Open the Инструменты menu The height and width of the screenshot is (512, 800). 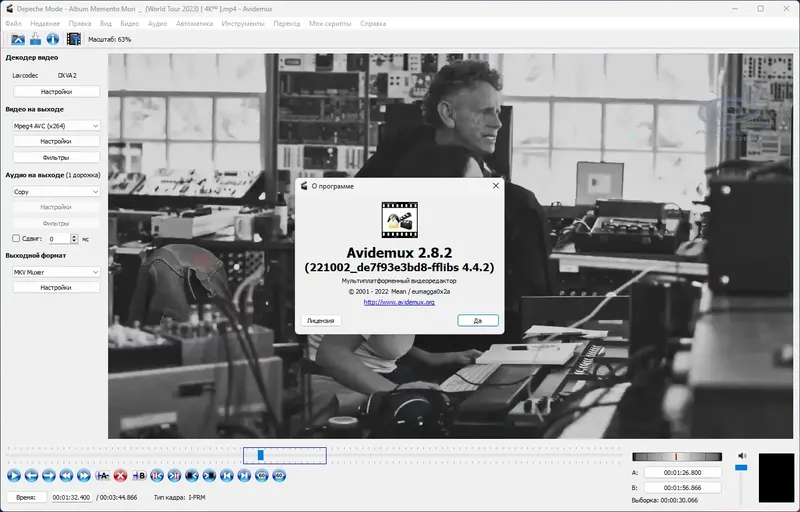(x=243, y=23)
